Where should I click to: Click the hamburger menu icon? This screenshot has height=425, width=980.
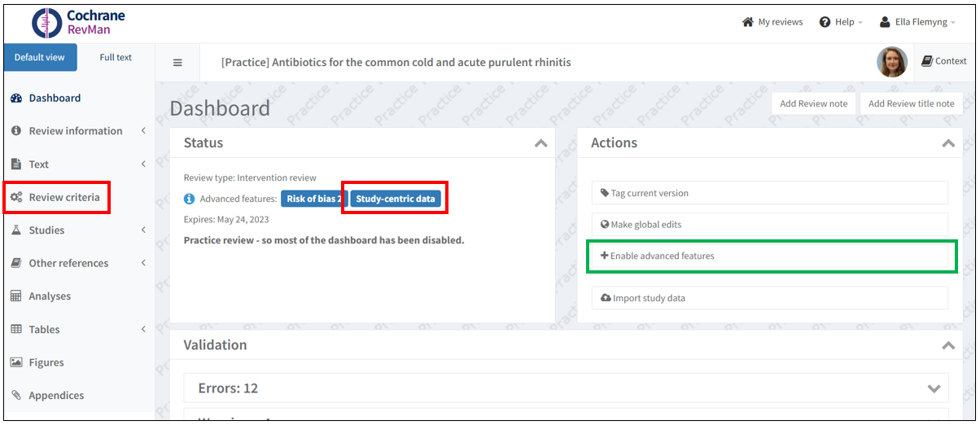pyautogui.click(x=177, y=63)
